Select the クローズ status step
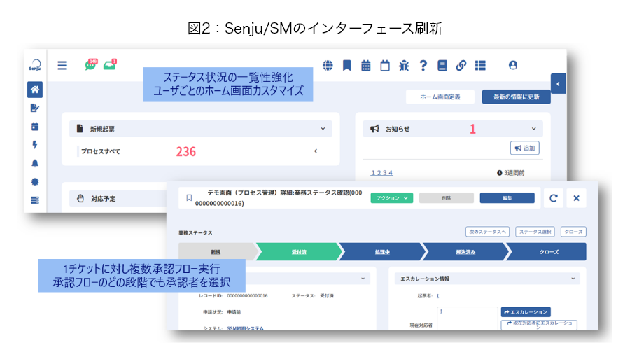 coord(548,252)
